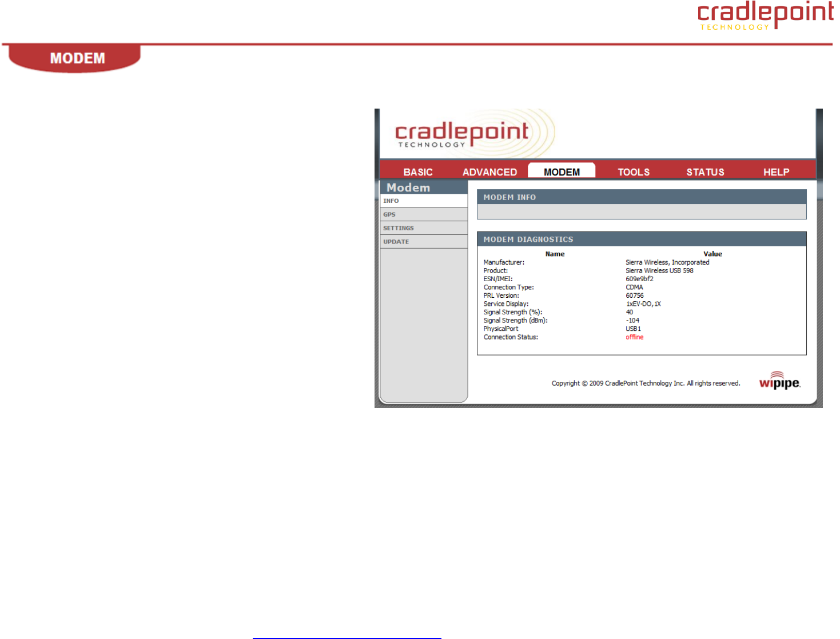The image size is (840, 639).
Task: Click the PhysicalPort label
Action: [501, 329]
